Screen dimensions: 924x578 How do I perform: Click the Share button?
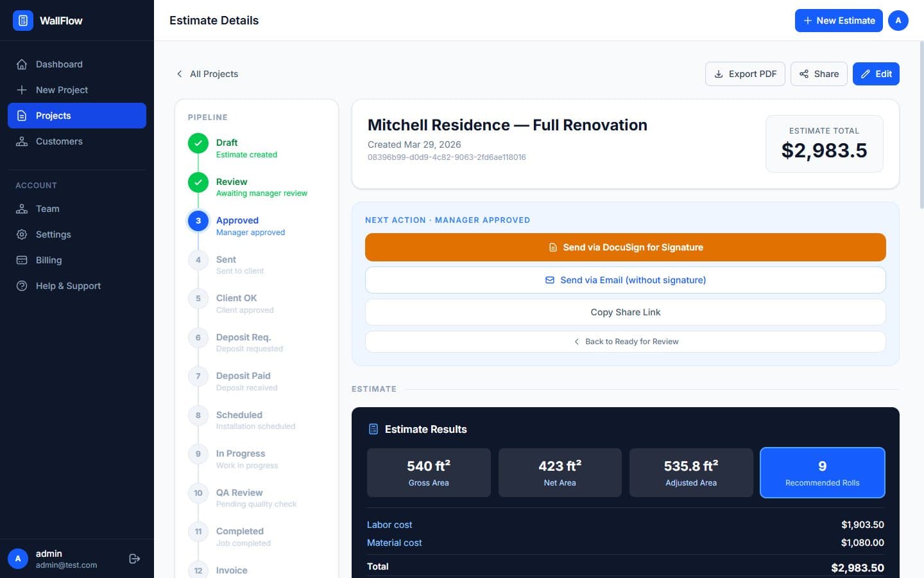[819, 74]
